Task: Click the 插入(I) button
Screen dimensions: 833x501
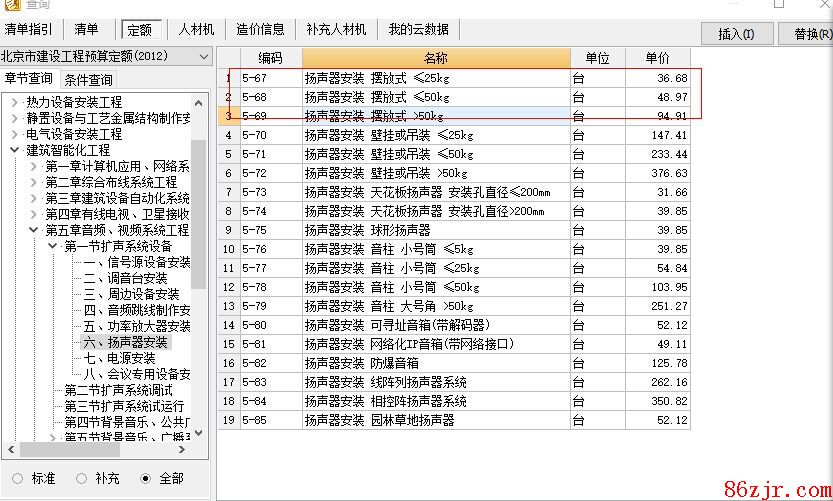Action: (x=736, y=34)
